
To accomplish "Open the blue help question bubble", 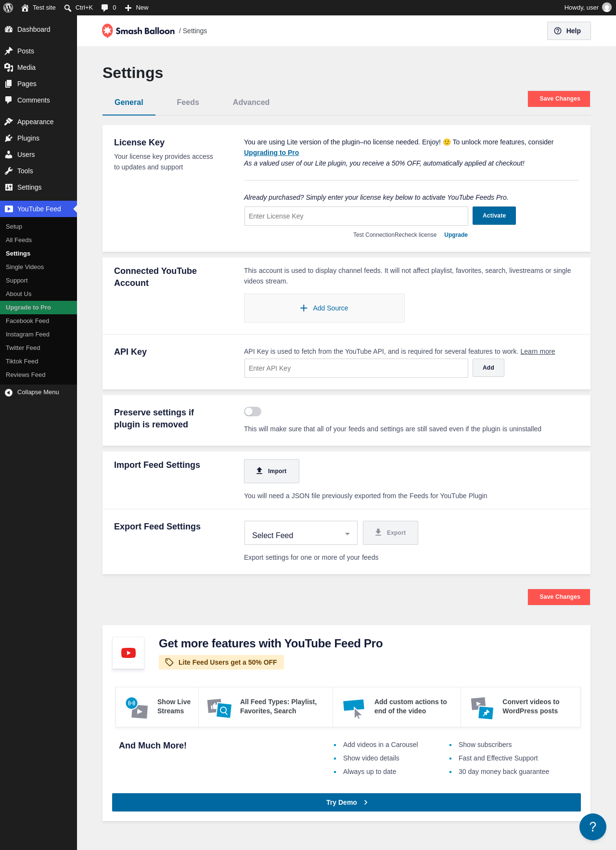I will pos(593,827).
